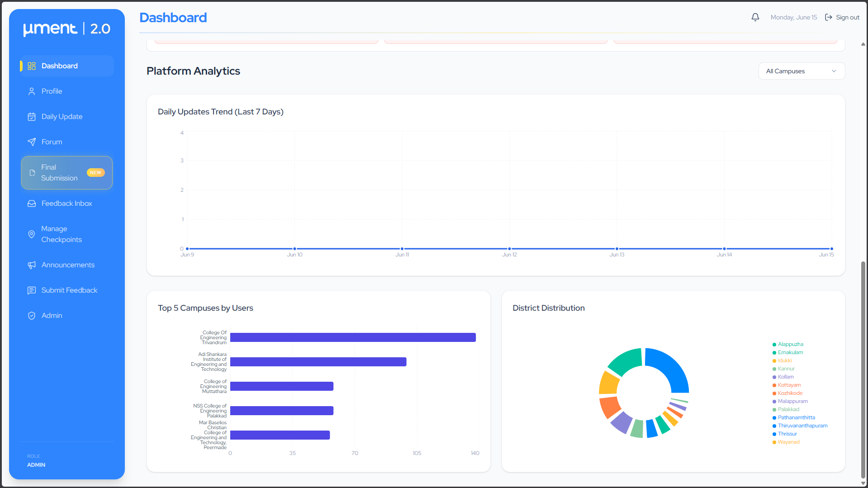This screenshot has width=868, height=488.
Task: Open the Final Submission menu item
Action: 67,173
